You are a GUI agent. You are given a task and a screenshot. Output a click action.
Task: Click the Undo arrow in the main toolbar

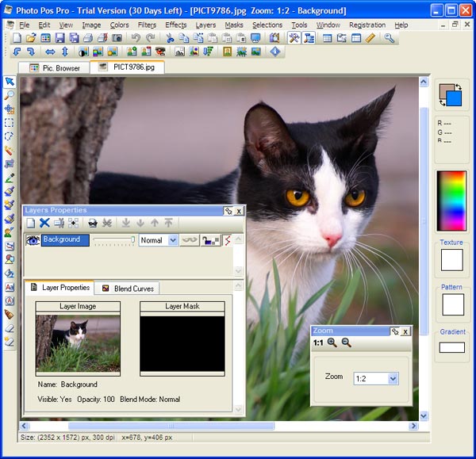(x=136, y=38)
